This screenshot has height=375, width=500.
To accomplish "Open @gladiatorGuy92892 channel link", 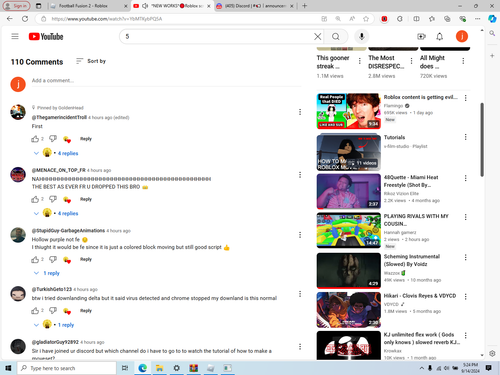I will (55, 342).
